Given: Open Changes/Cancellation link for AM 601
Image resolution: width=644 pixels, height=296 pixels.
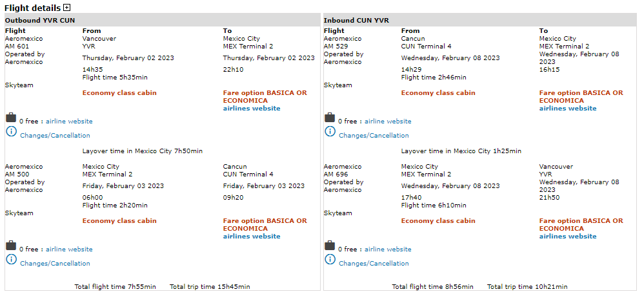Looking at the screenshot, I should tap(55, 136).
